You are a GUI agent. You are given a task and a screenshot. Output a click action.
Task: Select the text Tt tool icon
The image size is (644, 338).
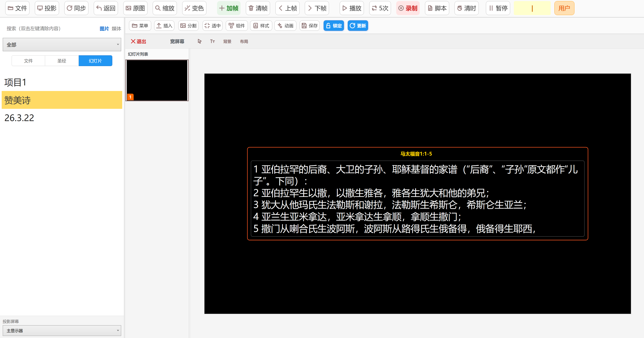(213, 41)
